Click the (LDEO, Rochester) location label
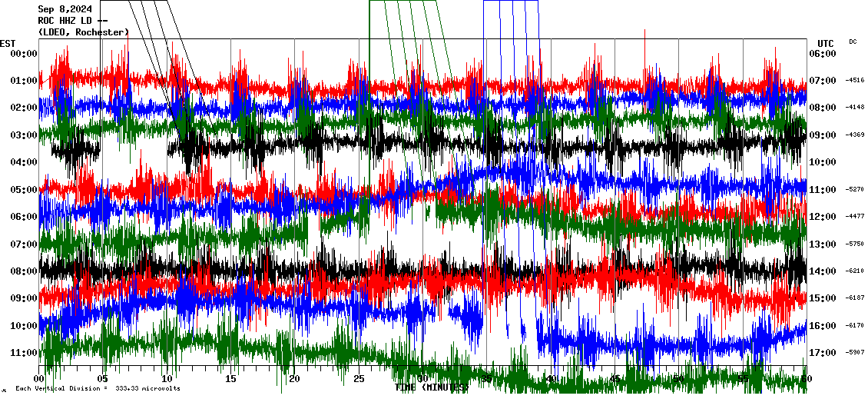The image size is (868, 399). [83, 32]
